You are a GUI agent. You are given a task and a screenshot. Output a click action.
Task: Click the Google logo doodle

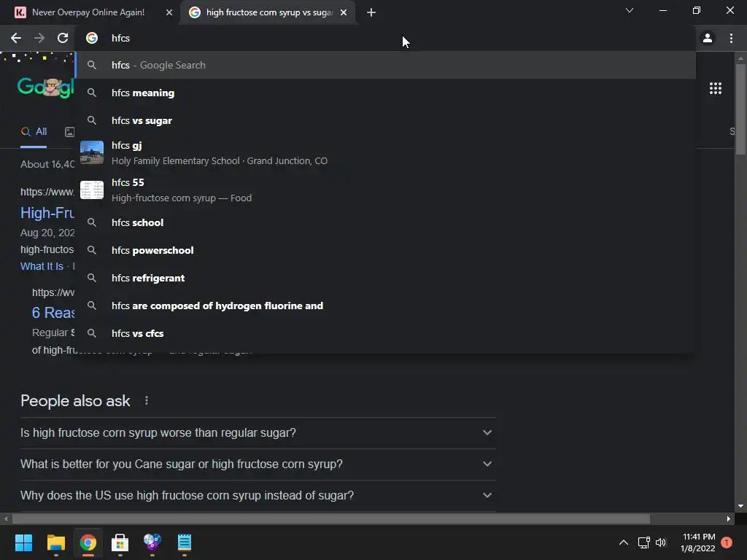(46, 87)
